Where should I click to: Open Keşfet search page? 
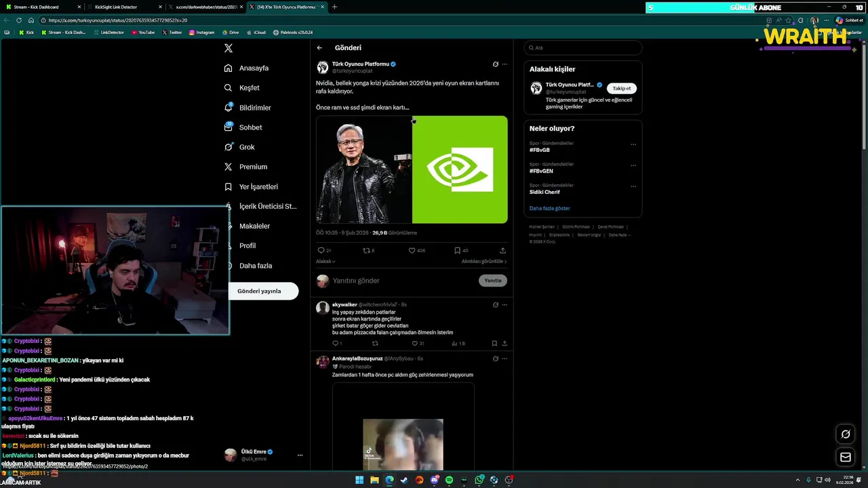tap(242, 87)
